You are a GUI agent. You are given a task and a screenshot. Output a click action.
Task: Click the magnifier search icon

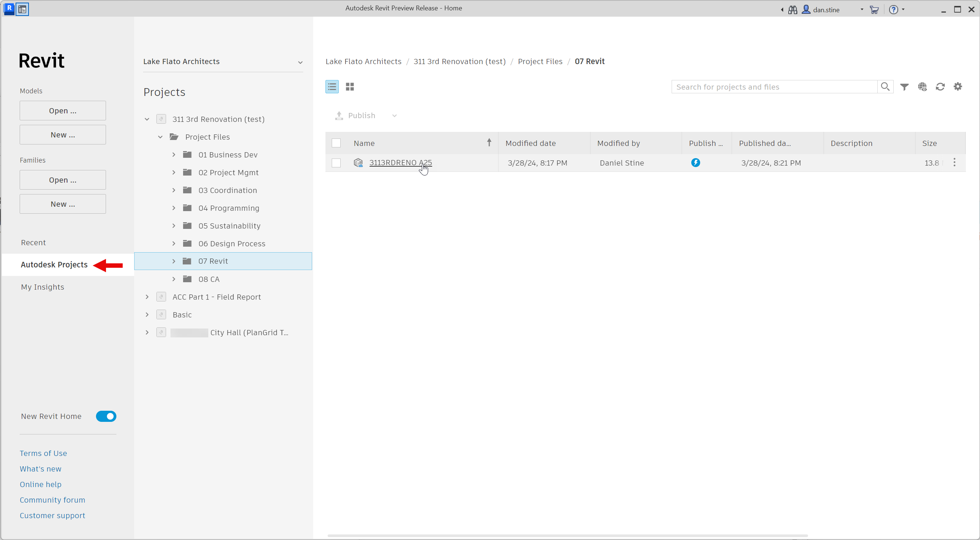pos(885,87)
